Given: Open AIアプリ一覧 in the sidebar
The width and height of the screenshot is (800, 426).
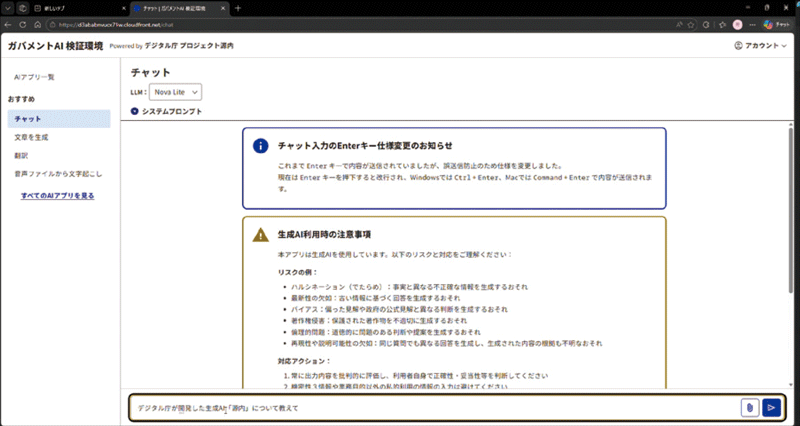Looking at the screenshot, I should (34, 77).
